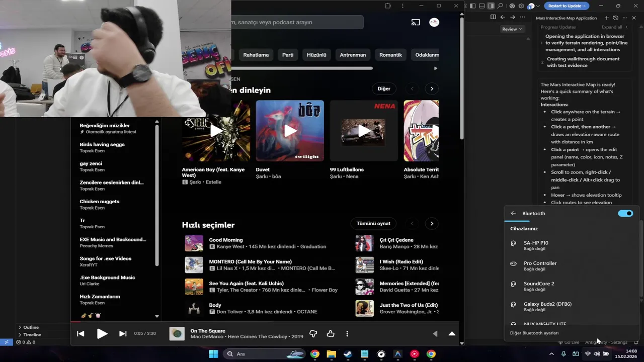The width and height of the screenshot is (644, 362).
Task: Click the horizontal mood chips scrollbar
Action: click(x=302, y=68)
